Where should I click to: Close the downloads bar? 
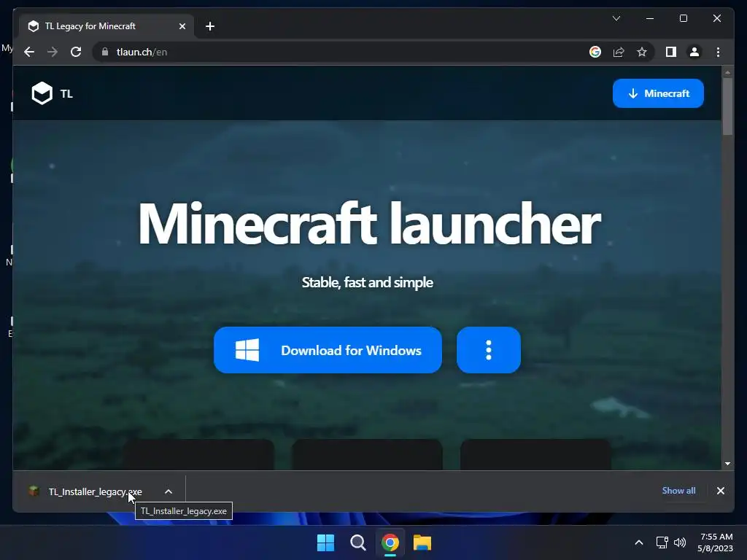720,491
